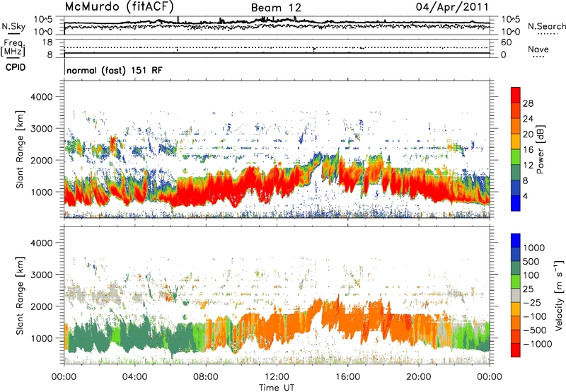
Task: Click the '12:00' time axis label
Action: 277,377
